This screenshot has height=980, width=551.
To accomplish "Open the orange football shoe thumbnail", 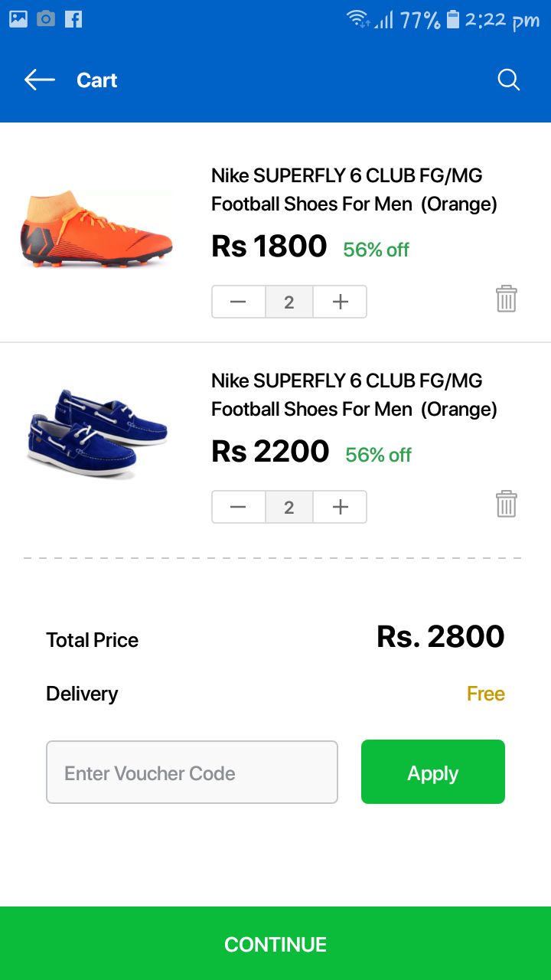I will pyautogui.click(x=96, y=228).
